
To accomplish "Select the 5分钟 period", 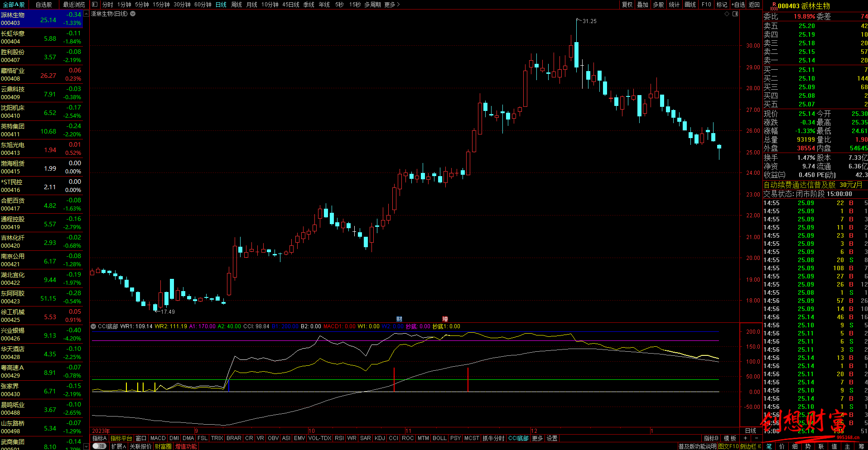I will pos(142,5).
